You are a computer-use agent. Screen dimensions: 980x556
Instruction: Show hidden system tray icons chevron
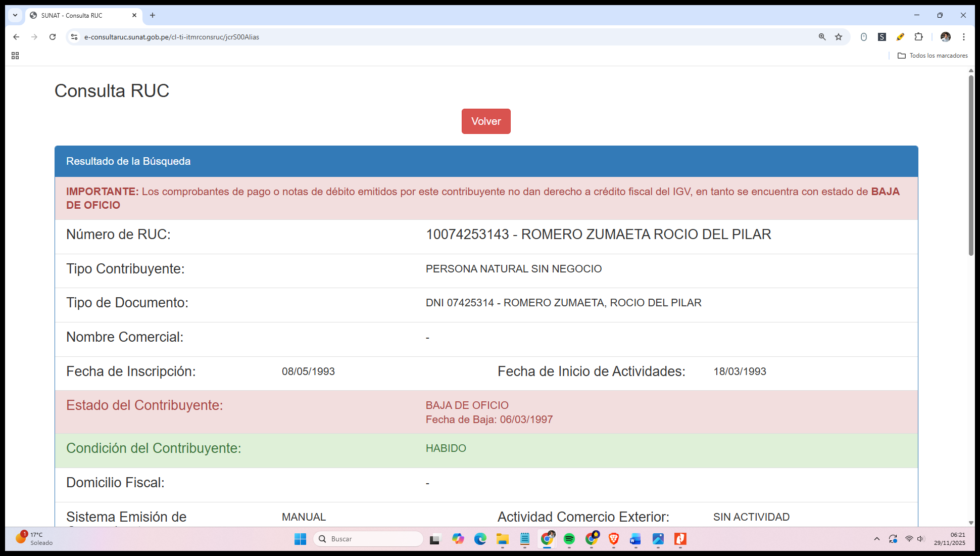tap(876, 539)
